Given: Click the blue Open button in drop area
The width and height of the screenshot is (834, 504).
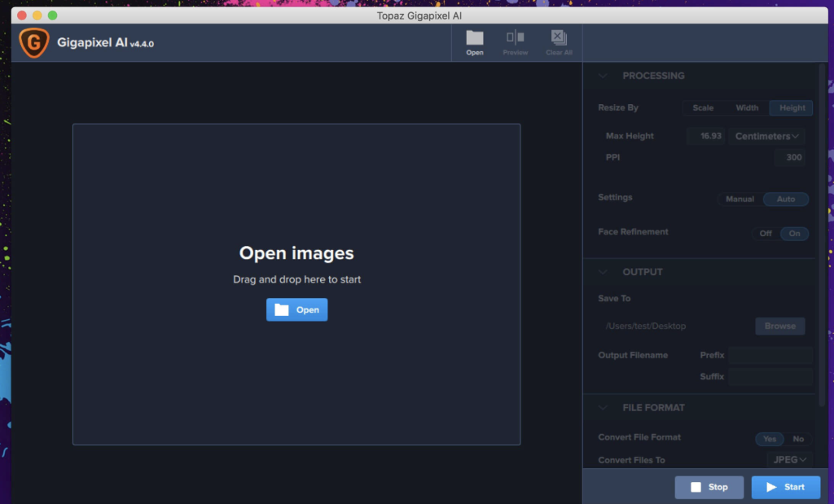Looking at the screenshot, I should 296,309.
